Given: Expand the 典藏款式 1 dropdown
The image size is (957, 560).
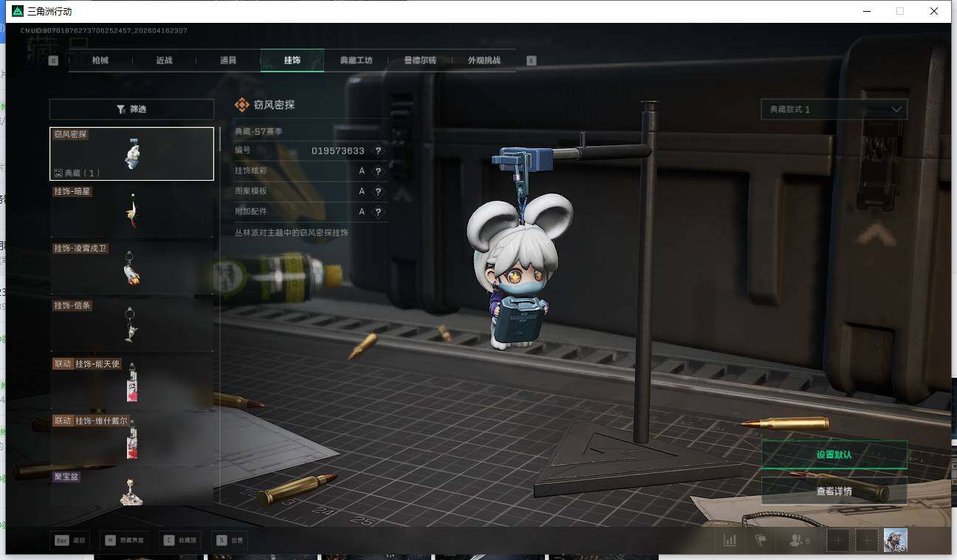Looking at the screenshot, I should pyautogui.click(x=834, y=109).
